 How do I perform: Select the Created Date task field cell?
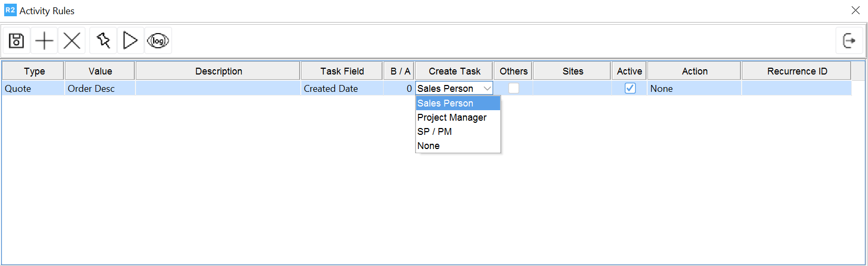point(341,88)
